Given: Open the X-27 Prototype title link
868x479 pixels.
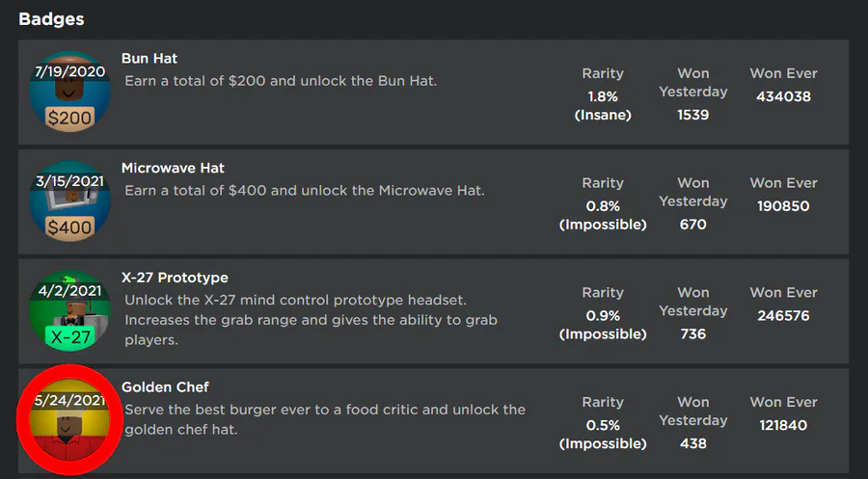Looking at the screenshot, I should click(x=175, y=279).
